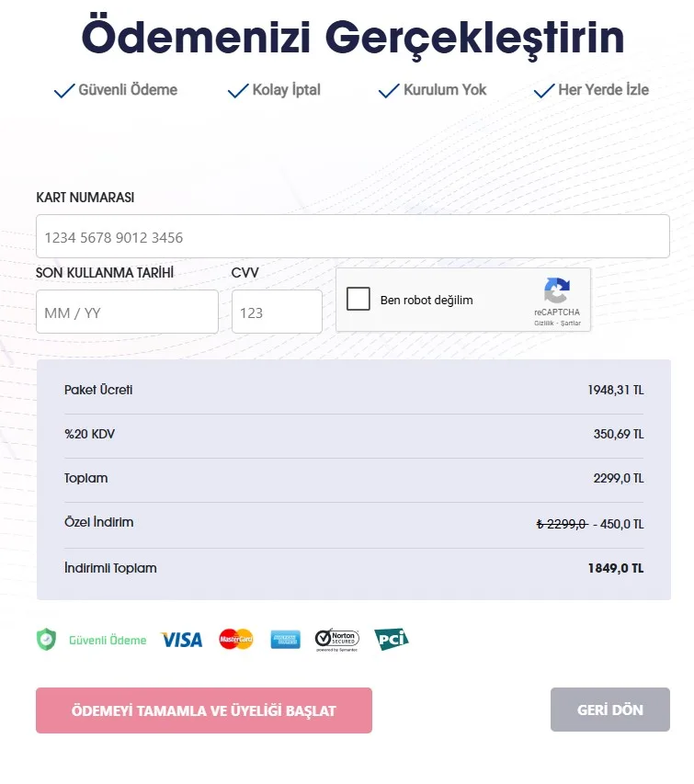Open the reCAPTCHA Gizlilik link
The height and width of the screenshot is (784, 694).
544,324
